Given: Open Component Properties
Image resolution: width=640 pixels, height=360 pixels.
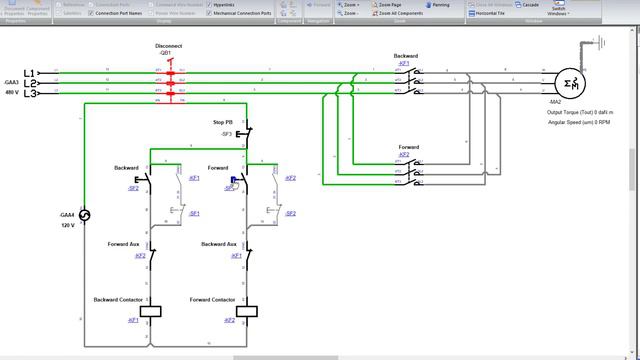Looking at the screenshot, I should tap(38, 8).
